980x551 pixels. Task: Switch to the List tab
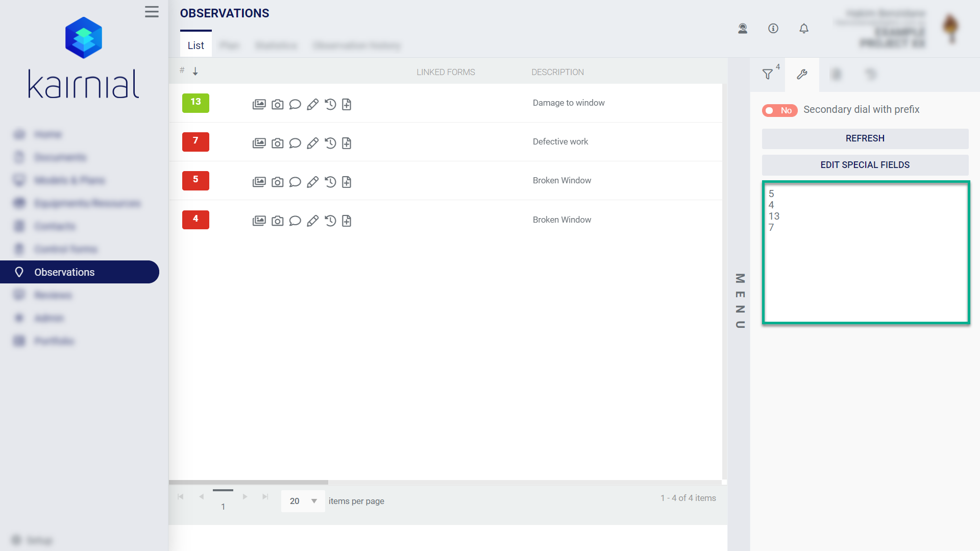[195, 45]
